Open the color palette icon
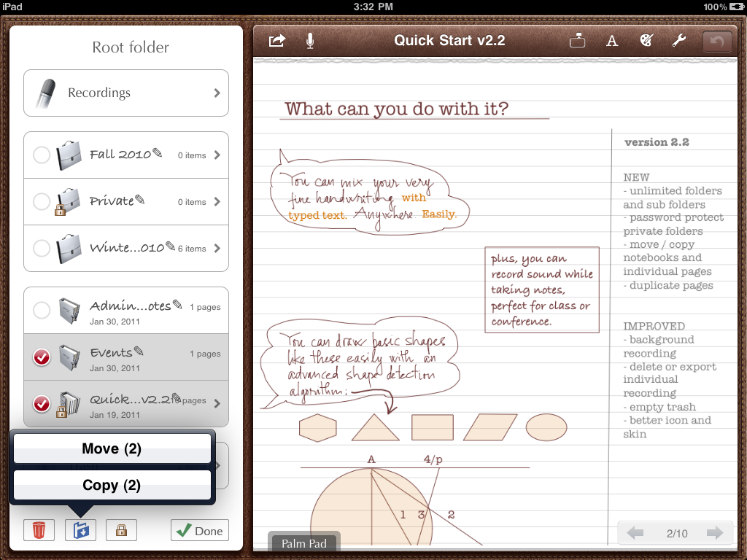The width and height of the screenshot is (747, 560). point(646,41)
